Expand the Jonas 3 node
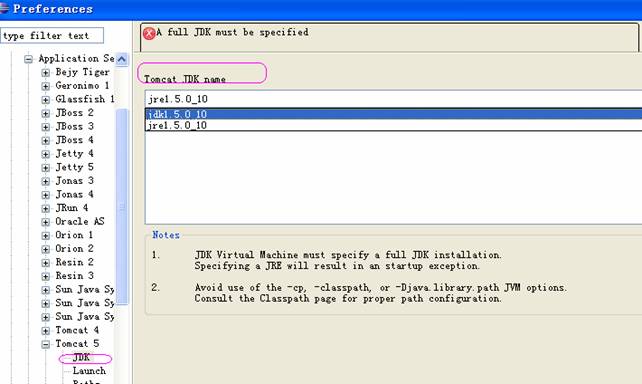 click(x=45, y=181)
